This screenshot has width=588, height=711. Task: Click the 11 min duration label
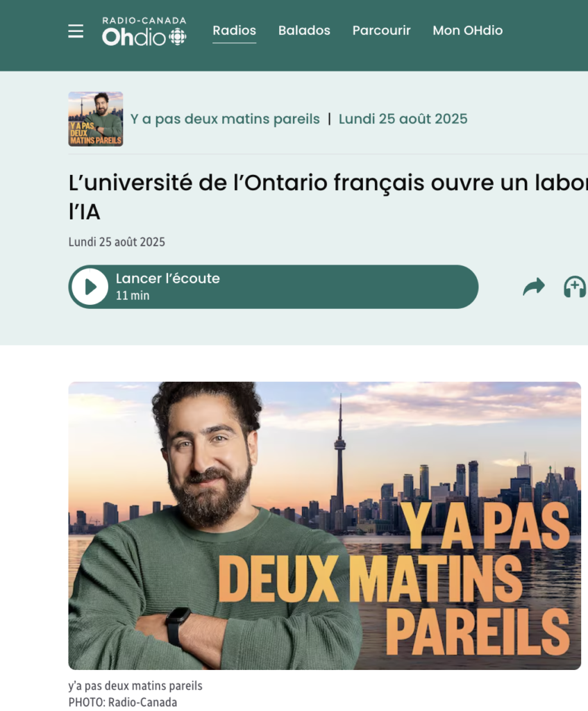pyautogui.click(x=133, y=296)
